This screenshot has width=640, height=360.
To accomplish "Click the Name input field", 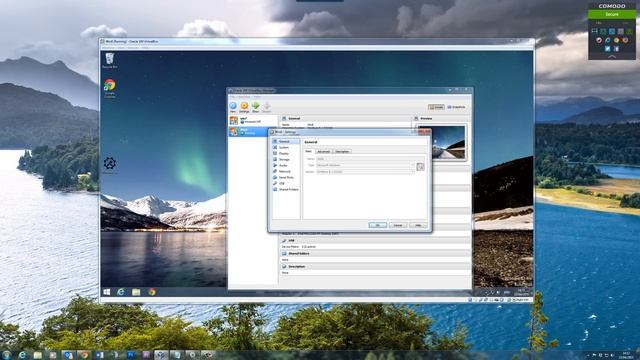I will tap(370, 159).
